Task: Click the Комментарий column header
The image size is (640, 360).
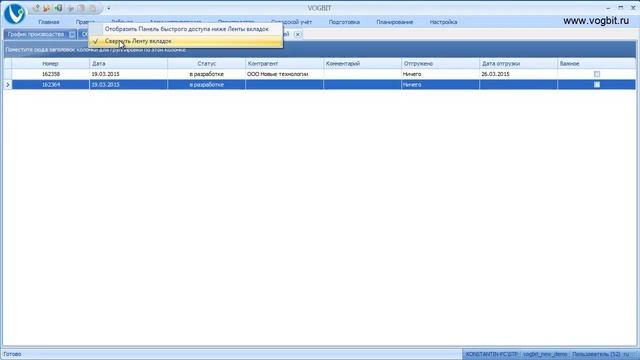Action: click(362, 64)
